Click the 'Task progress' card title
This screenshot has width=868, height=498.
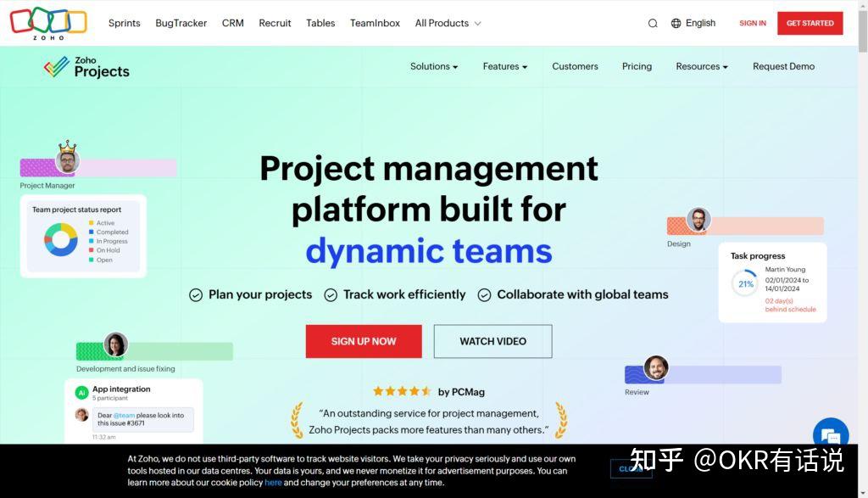pos(758,256)
